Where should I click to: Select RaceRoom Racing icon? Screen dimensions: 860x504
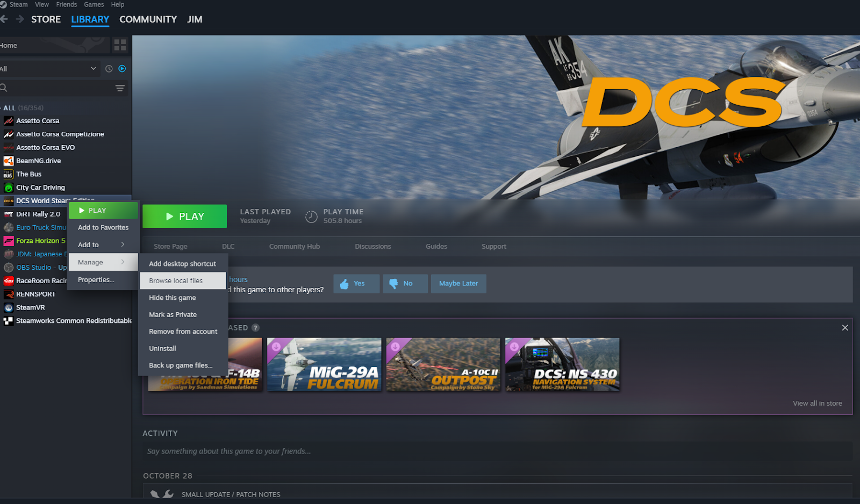9,280
